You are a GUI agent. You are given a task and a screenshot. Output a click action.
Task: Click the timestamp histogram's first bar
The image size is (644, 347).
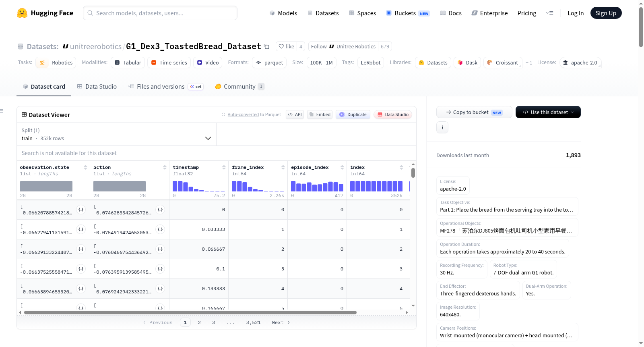175,186
